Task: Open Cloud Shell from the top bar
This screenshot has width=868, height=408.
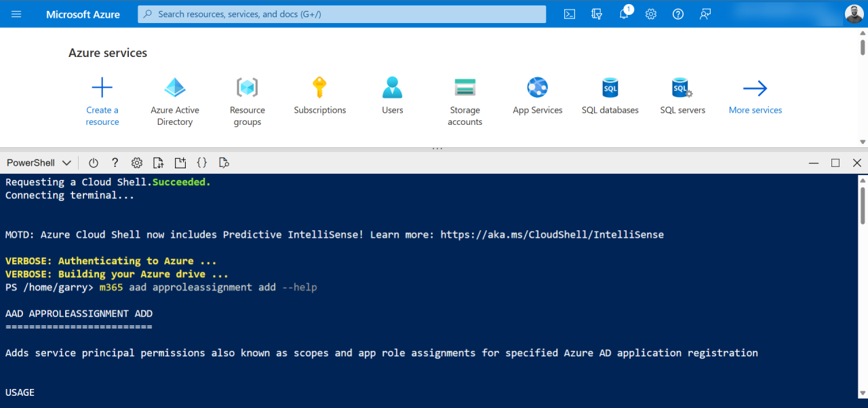Action: (x=570, y=14)
